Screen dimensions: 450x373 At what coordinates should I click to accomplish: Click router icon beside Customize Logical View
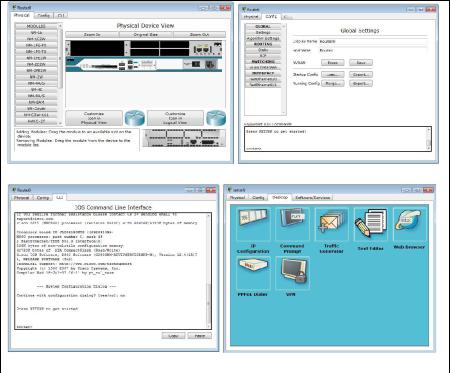pos(216,118)
